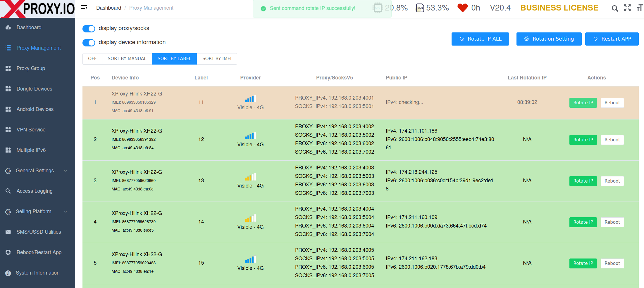This screenshot has height=288, width=644.
Task: Toggle the display device information switch
Action: (x=89, y=43)
